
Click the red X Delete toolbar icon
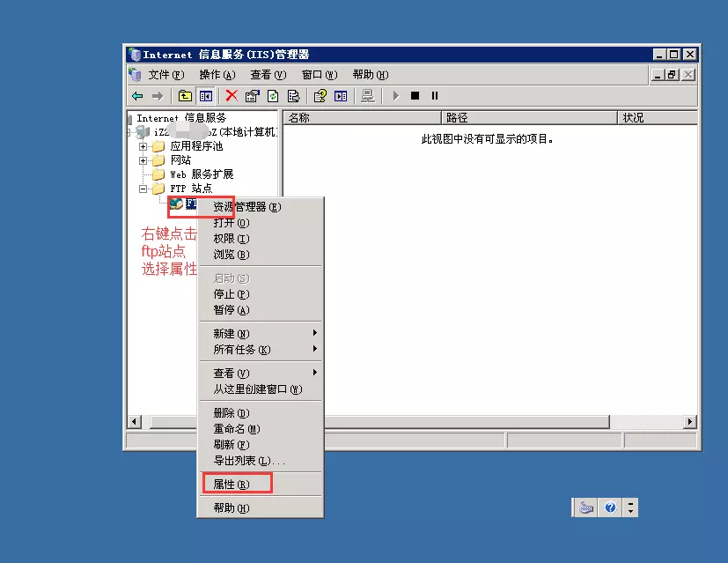[232, 95]
